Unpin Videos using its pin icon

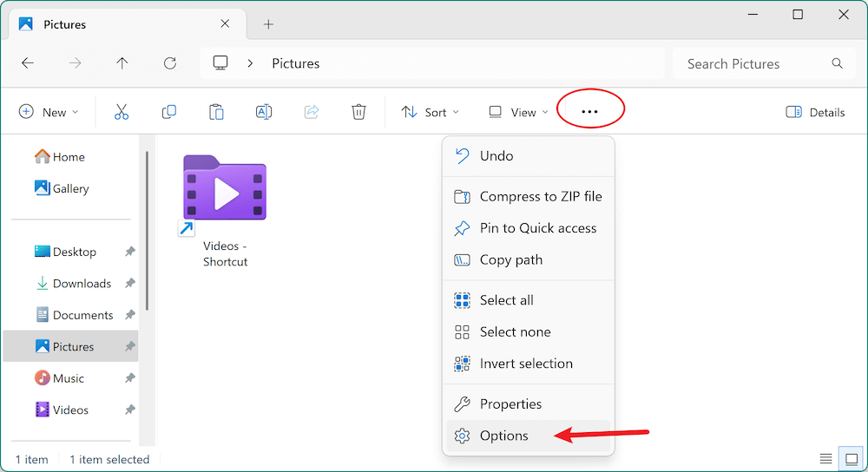[x=129, y=410]
